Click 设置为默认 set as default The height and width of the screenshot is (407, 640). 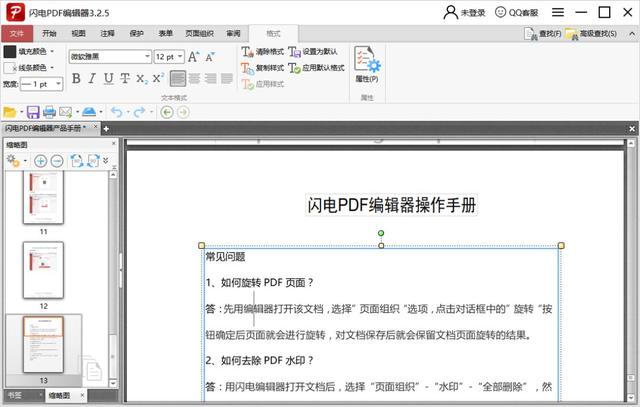coord(313,51)
